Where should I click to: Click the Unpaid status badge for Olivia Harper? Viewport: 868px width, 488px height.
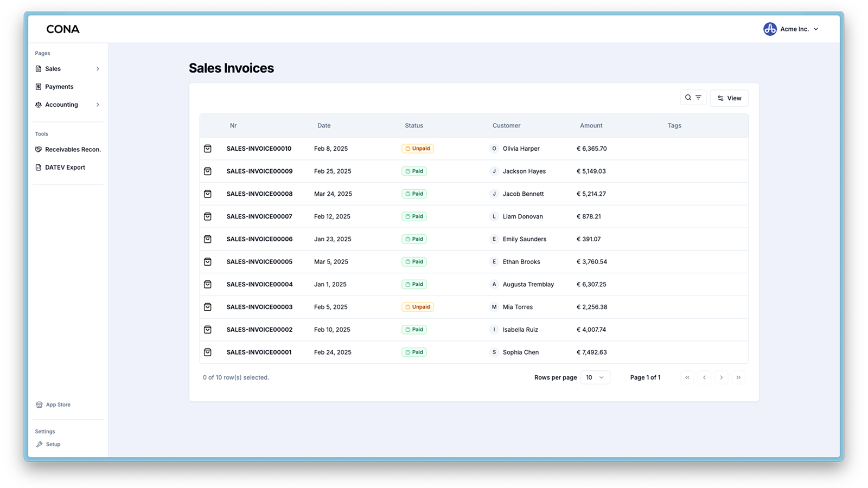(418, 149)
